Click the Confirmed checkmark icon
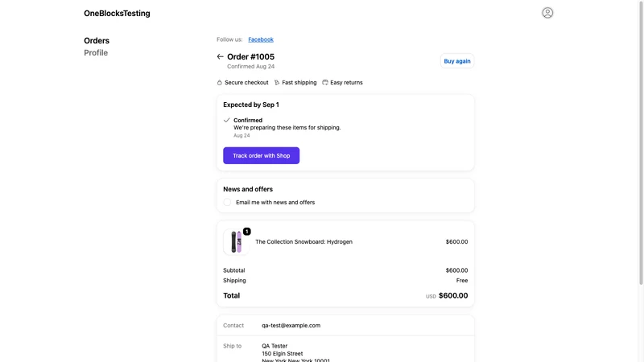Image resolution: width=644 pixels, height=362 pixels. point(227,120)
